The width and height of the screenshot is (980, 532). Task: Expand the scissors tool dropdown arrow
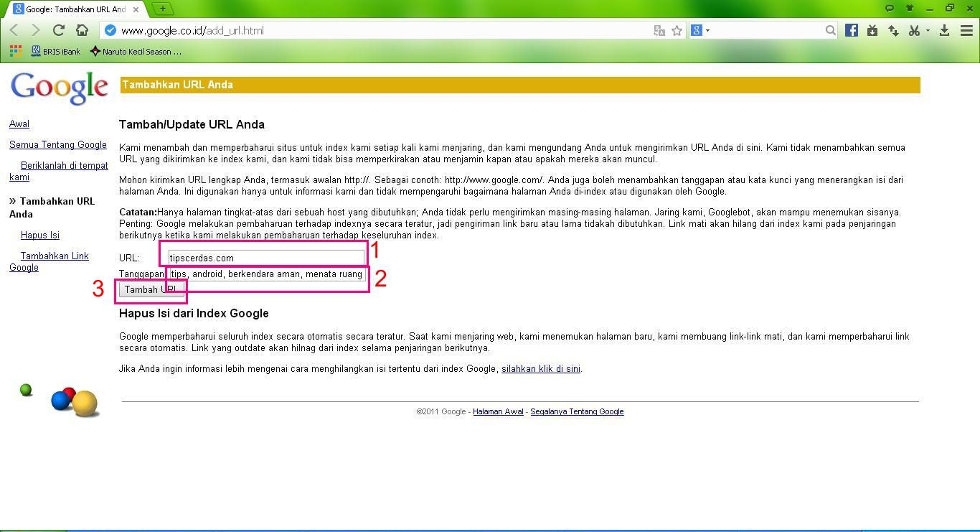coord(928,30)
